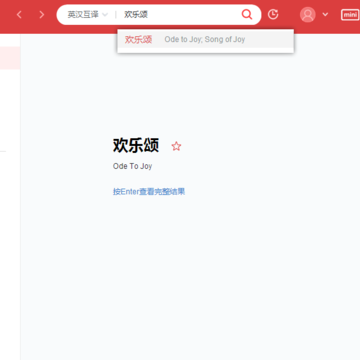Viewport: 360px width, 360px height.
Task: Select the 欢乐颂 Ode to Joy suggestion
Action: point(206,39)
